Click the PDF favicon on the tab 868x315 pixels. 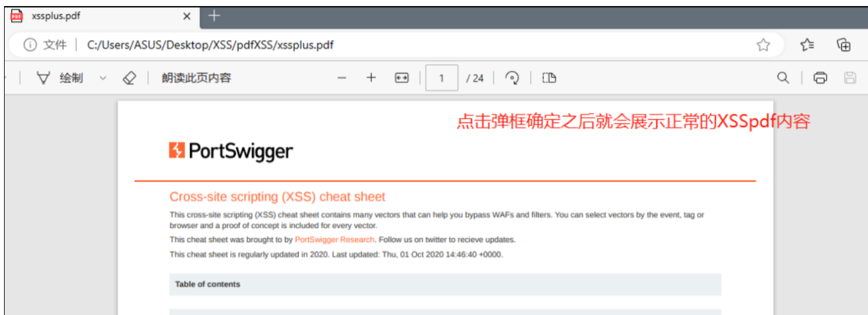pyautogui.click(x=17, y=15)
